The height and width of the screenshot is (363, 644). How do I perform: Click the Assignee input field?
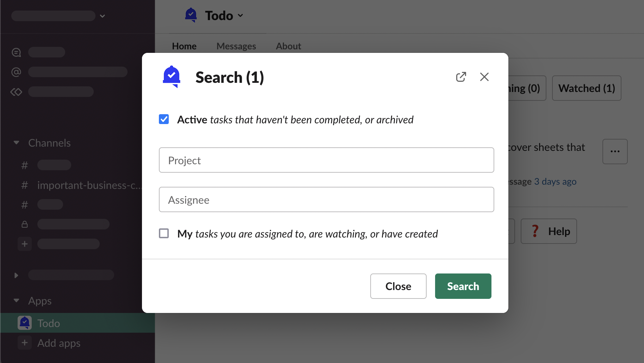click(x=326, y=199)
